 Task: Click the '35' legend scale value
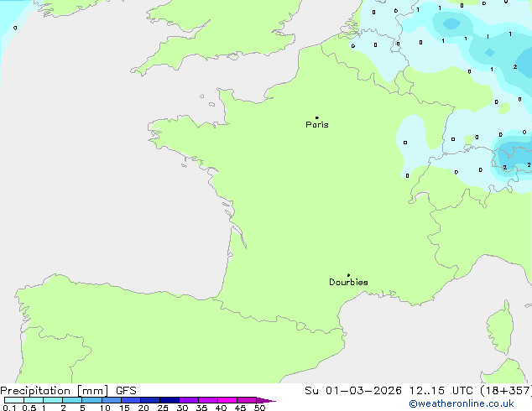[x=201, y=408]
